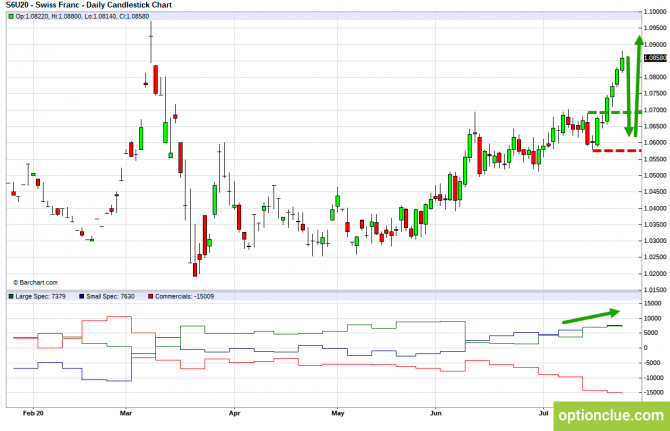
Task: Click the dark green Large Spec legend square
Action: click(11, 296)
